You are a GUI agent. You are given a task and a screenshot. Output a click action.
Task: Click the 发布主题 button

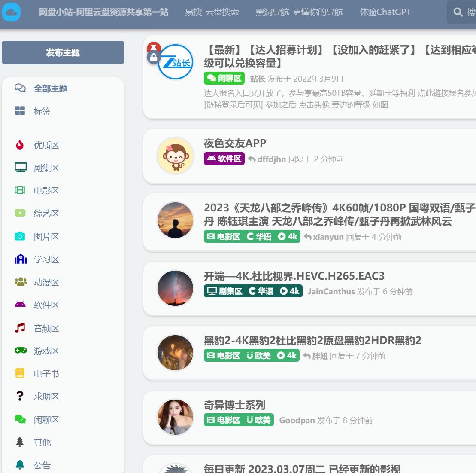pos(63,52)
